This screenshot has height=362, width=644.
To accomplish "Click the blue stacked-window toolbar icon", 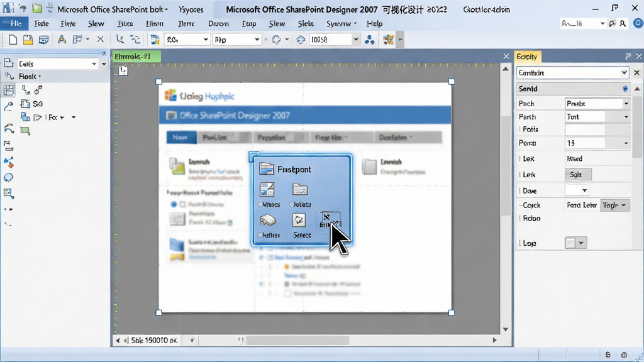I will 43,40.
